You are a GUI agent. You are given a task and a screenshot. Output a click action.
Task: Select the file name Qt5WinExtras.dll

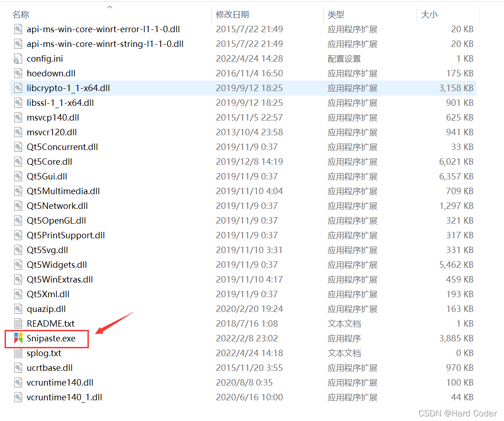point(59,280)
